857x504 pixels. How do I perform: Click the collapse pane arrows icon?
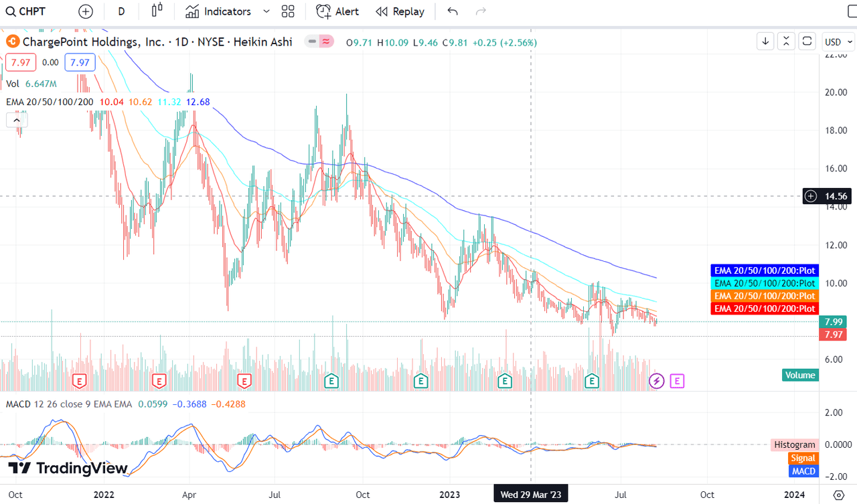[x=787, y=41]
